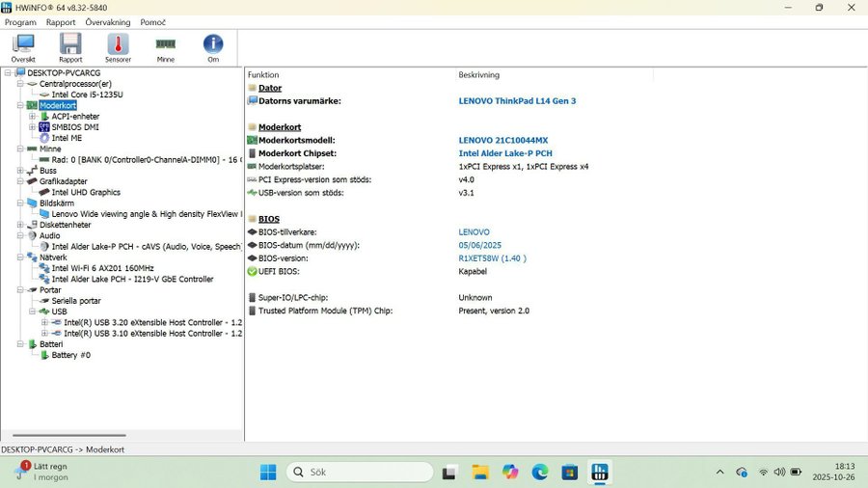Viewport: 868px width, 488px height.
Task: Click the Rapport save report icon
Action: pos(70,47)
